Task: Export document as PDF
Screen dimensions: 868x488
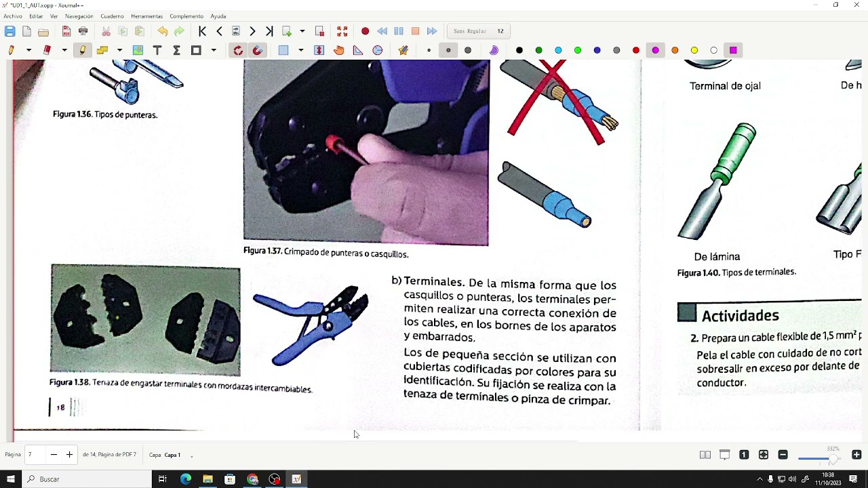Action: click(66, 31)
